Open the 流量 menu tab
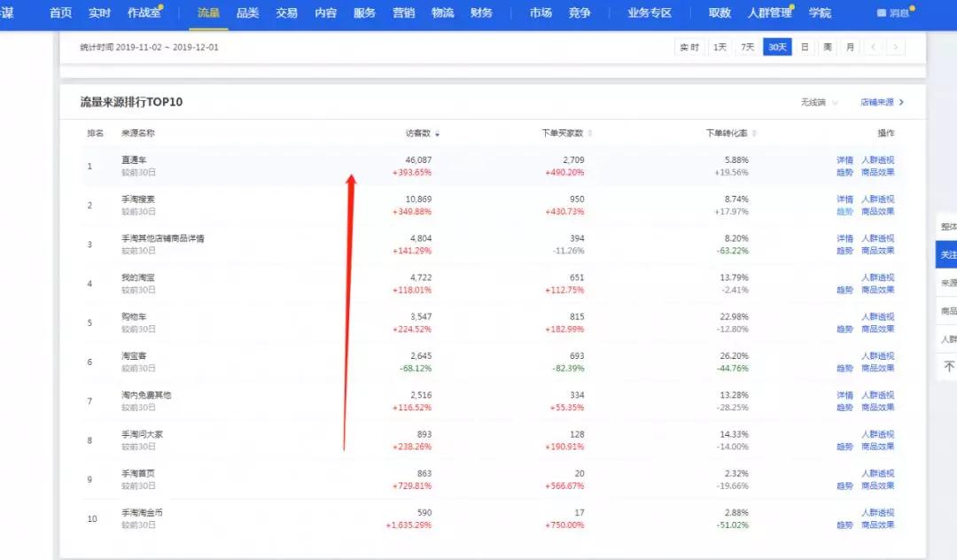The image size is (957, 560). (207, 13)
